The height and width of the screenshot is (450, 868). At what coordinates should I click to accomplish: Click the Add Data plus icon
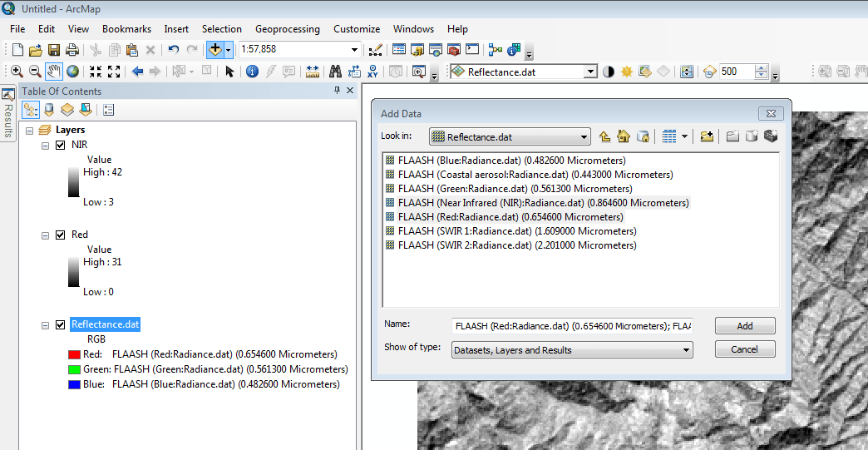215,50
